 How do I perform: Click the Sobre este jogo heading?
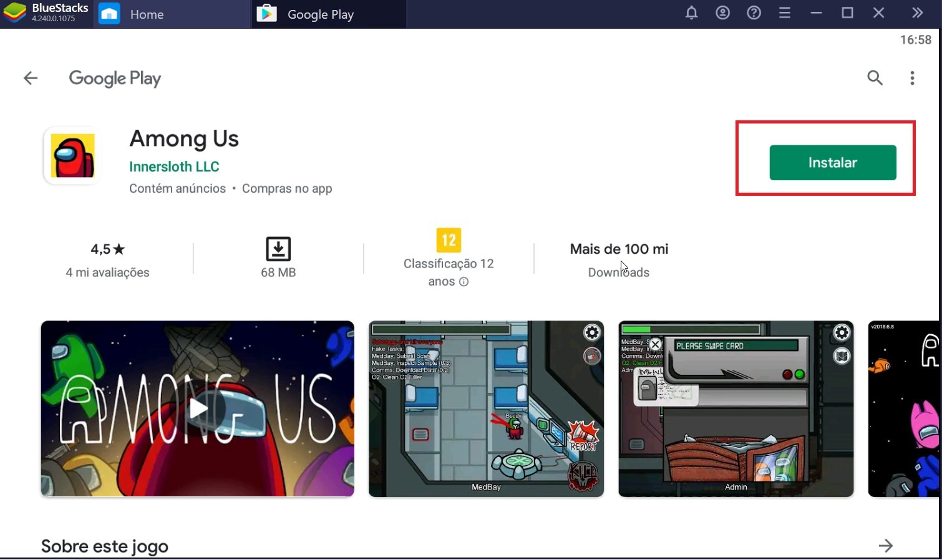(x=105, y=546)
